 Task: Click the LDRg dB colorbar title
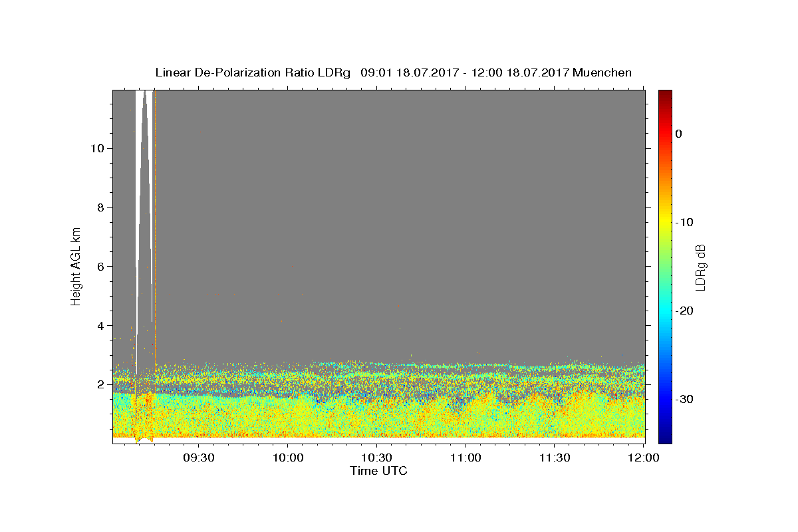[x=700, y=267]
